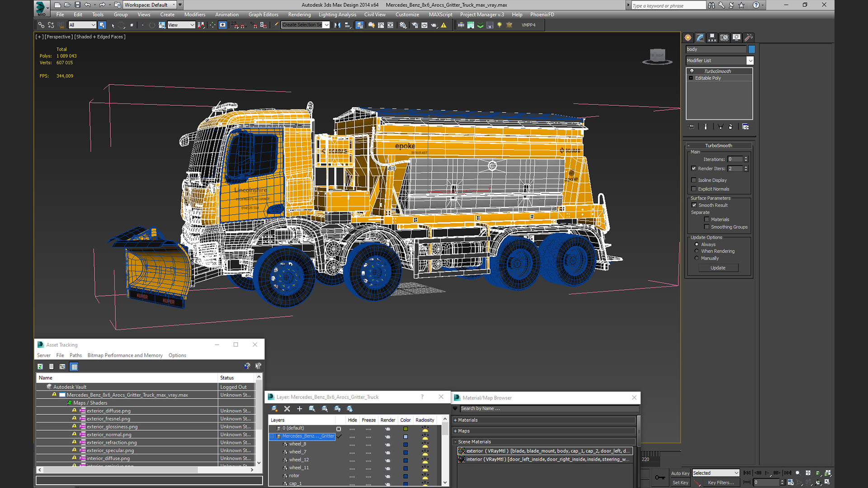The height and width of the screenshot is (488, 868).
Task: Open the Motion command panel tab
Action: click(x=724, y=38)
